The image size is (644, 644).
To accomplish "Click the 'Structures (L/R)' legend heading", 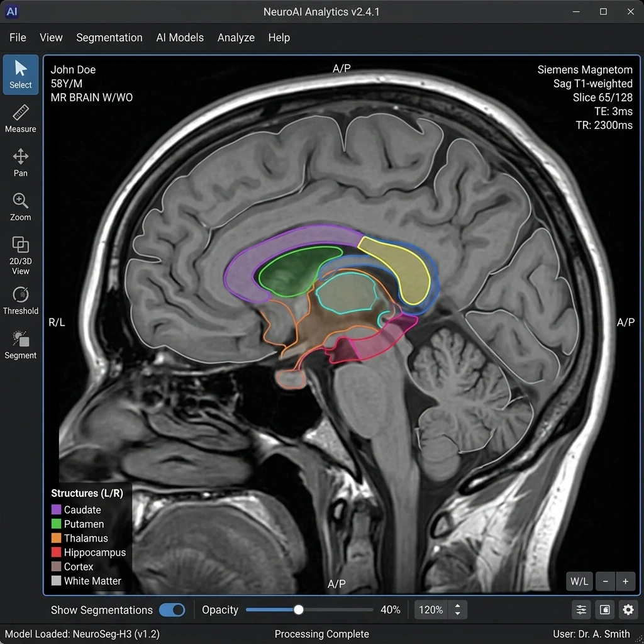I will pyautogui.click(x=87, y=493).
